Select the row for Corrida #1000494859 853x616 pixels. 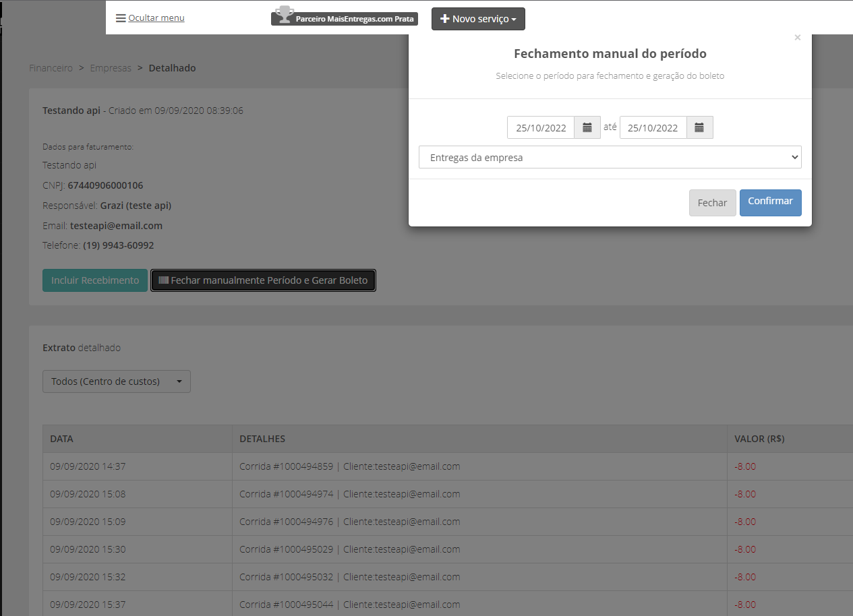tap(448, 466)
